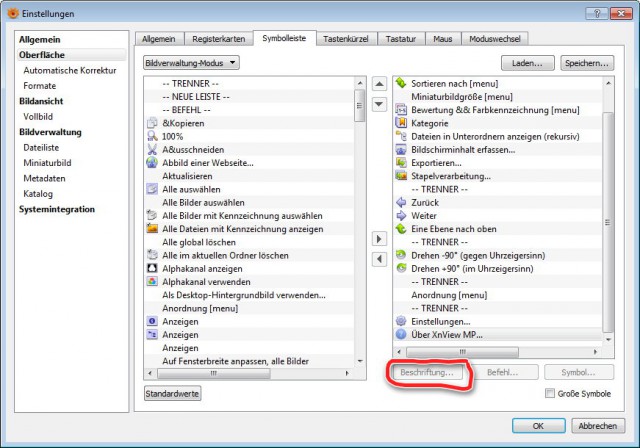Screen dimensions: 640x448
Task: Switch to the Tastenkürzel tab
Action: [x=346, y=39]
